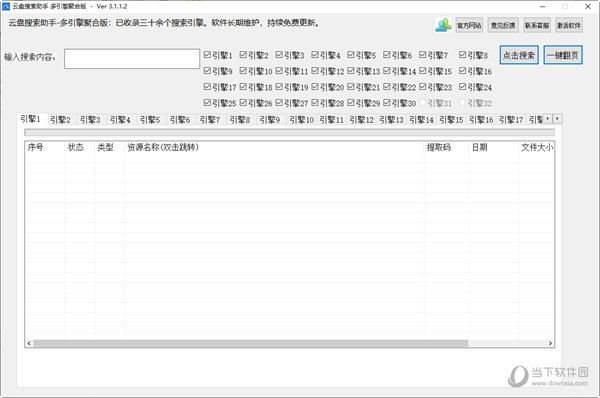
Task: Toggle the 引擎2 checkbox
Action: pos(243,55)
